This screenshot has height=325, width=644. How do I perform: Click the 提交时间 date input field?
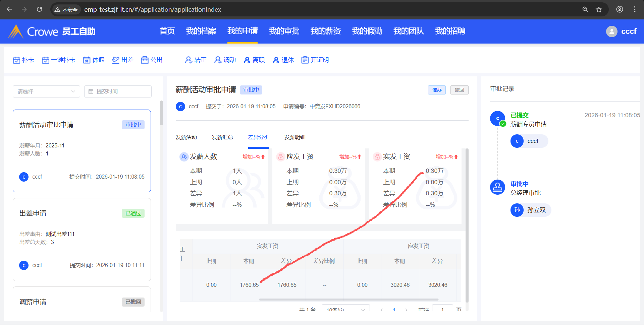[x=118, y=91]
